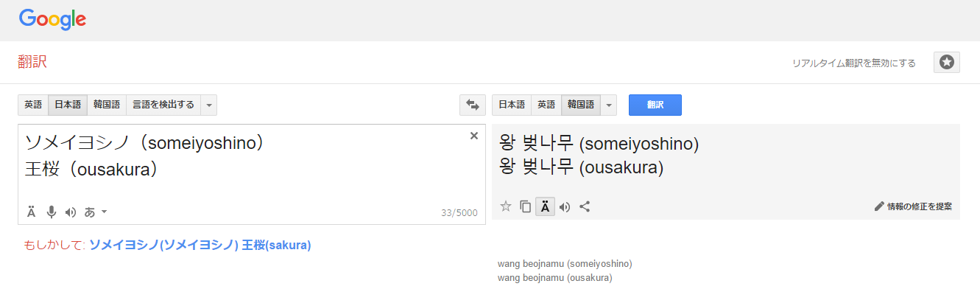Viewport: 980px width, 306px height.
Task: Copy the translated text icon
Action: 525,206
